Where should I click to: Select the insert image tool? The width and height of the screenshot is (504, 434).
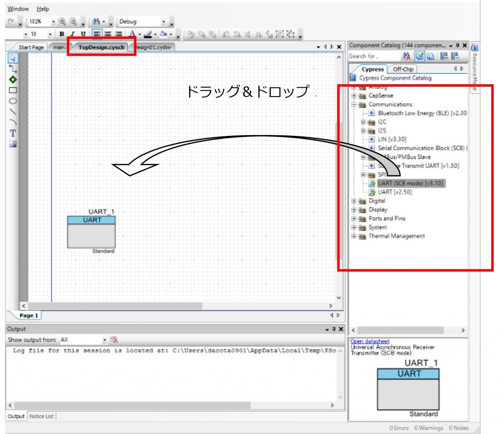point(13,144)
